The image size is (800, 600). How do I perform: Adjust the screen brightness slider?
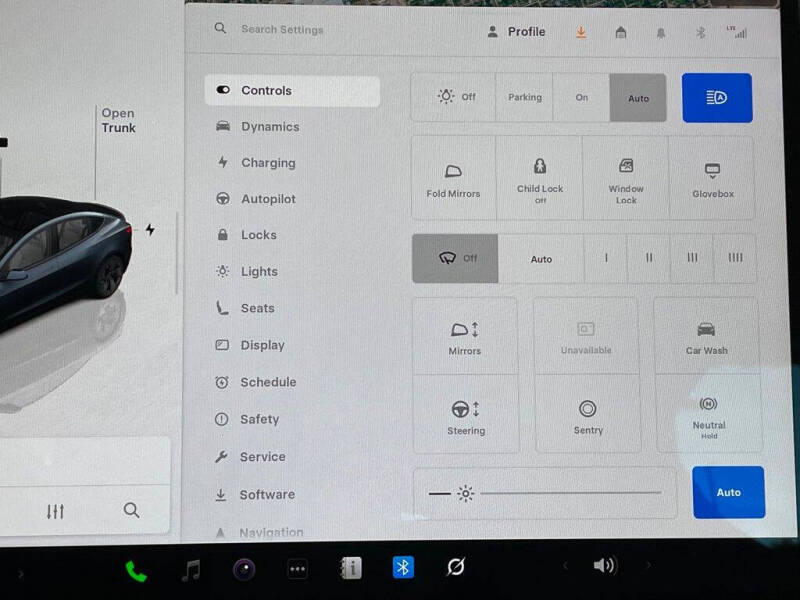coord(545,492)
